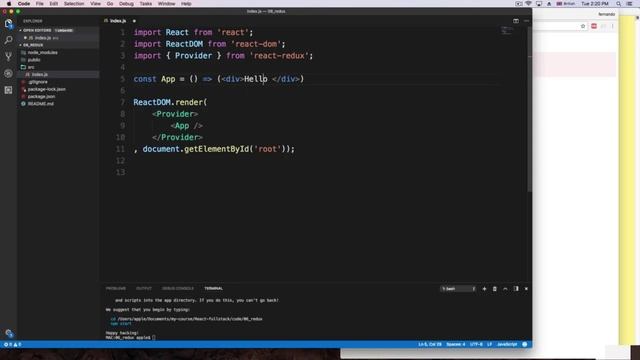Screen dimensions: 640x360
Task: Click the AirPlay display icon in the menu bar
Action: 539,4
